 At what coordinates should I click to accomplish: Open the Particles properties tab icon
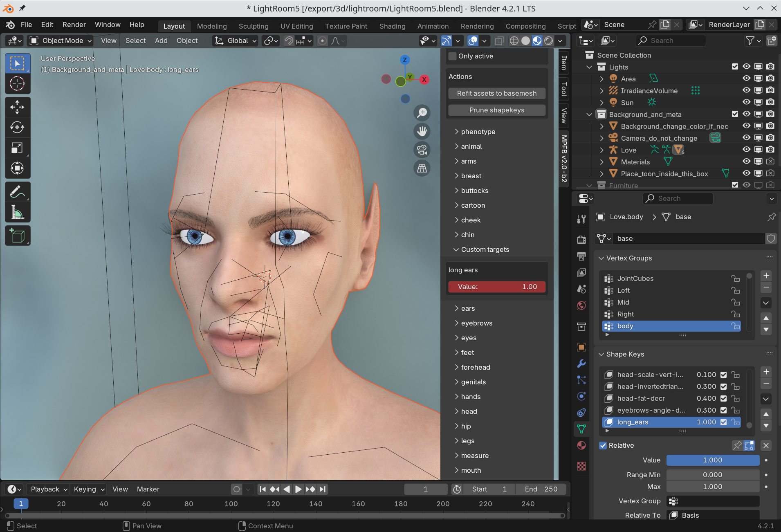click(581, 380)
